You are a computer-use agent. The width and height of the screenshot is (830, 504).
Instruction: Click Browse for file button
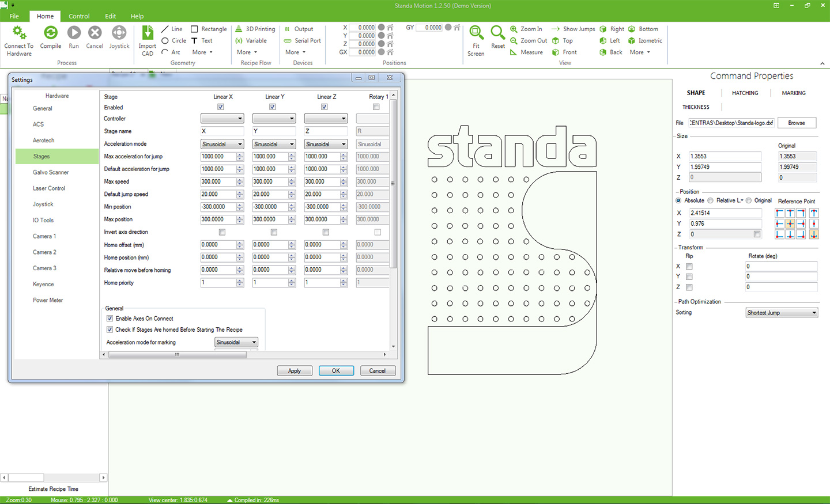click(797, 123)
